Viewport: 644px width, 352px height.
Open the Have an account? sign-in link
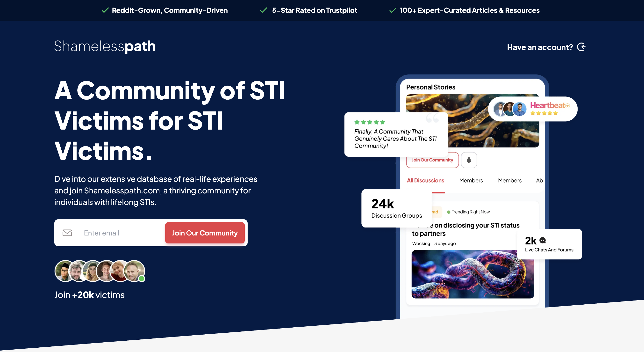(546, 47)
